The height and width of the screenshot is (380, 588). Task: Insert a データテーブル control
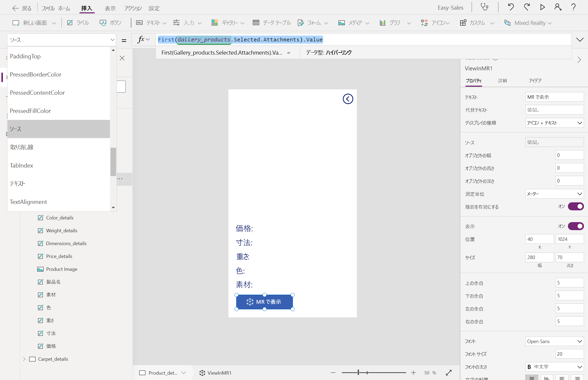(272, 23)
